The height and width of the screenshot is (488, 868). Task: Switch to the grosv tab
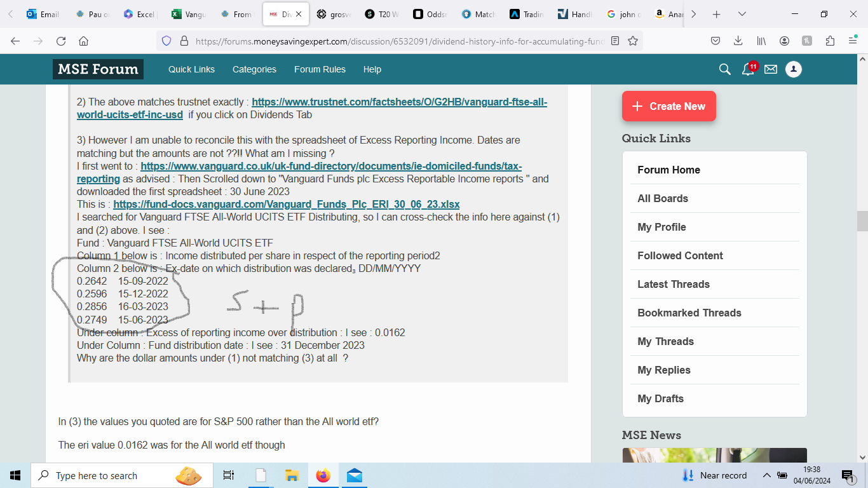click(x=334, y=14)
